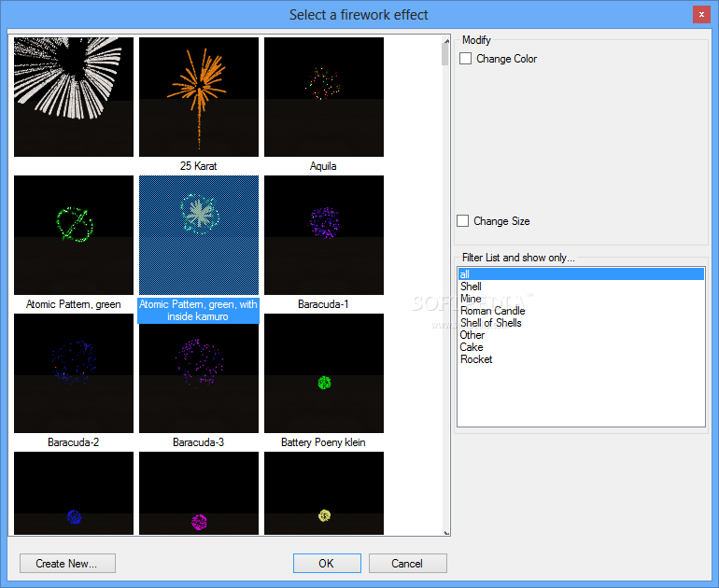Pick the unlabeled white starburst effect thumbnail
This screenshot has width=719, height=588.
[74, 97]
